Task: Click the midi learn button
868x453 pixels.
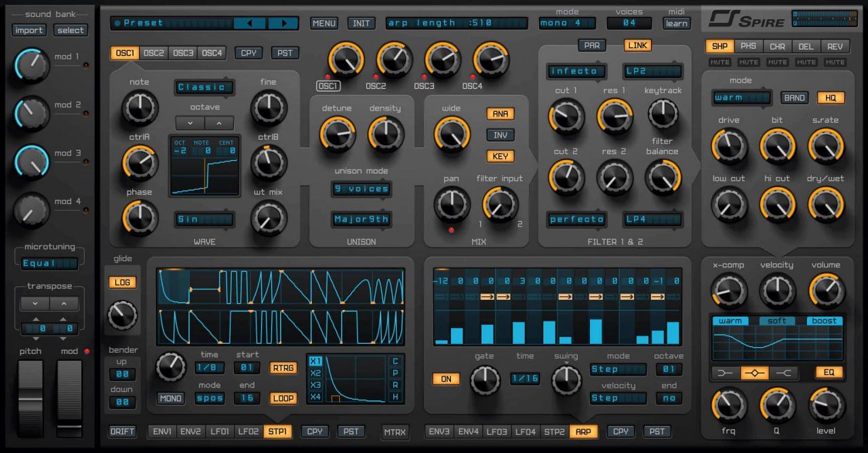Action: point(677,23)
